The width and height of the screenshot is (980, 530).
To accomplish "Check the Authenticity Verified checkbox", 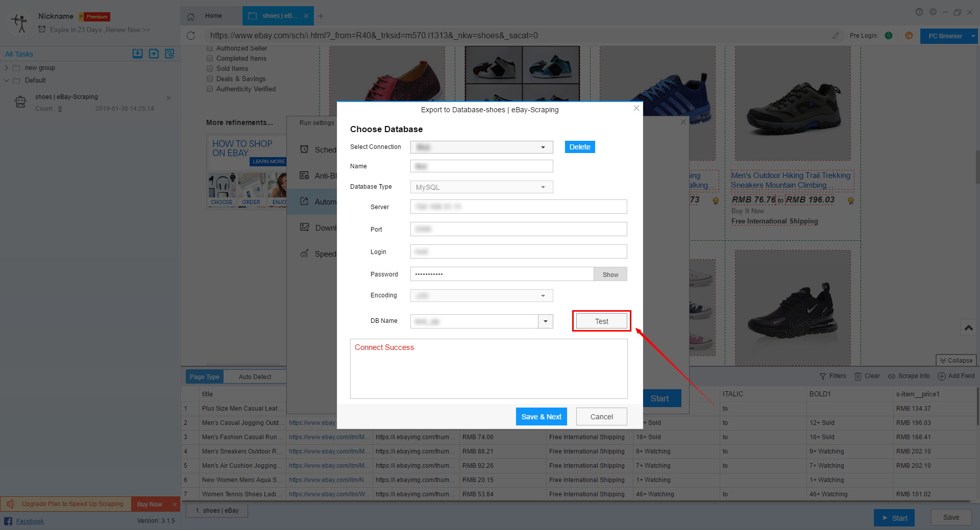I will click(x=210, y=89).
